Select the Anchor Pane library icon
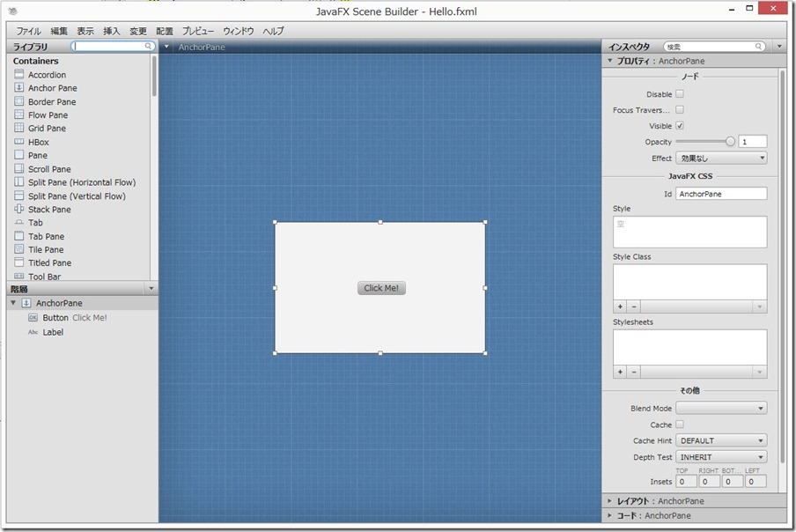This screenshot has height=532, width=796. [x=19, y=87]
